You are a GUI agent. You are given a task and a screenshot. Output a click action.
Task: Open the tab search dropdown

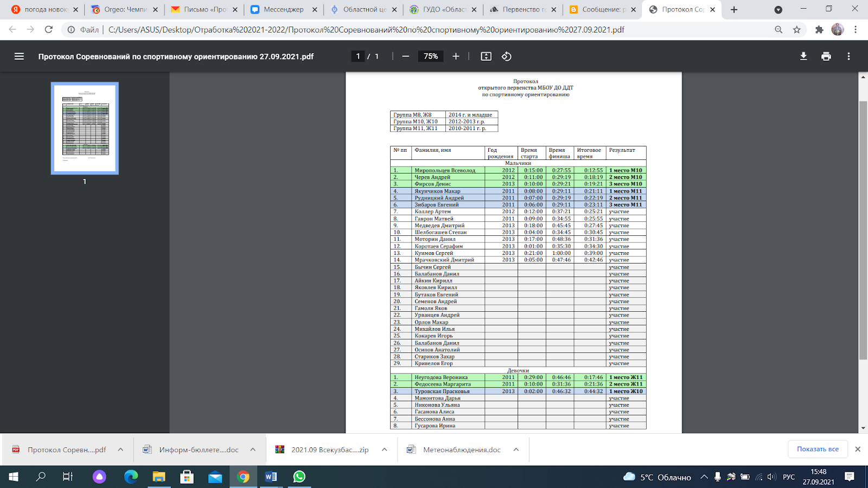[x=778, y=10]
